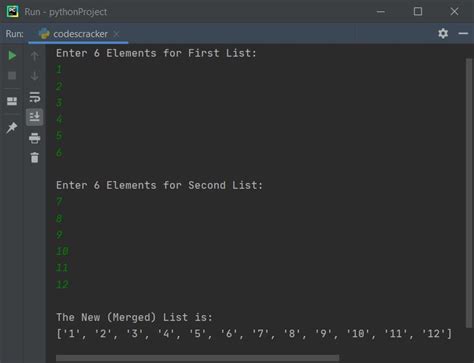Viewport: 474px width, 363px height.
Task: Click the PyCharm application icon in title bar
Action: pyautogui.click(x=12, y=11)
